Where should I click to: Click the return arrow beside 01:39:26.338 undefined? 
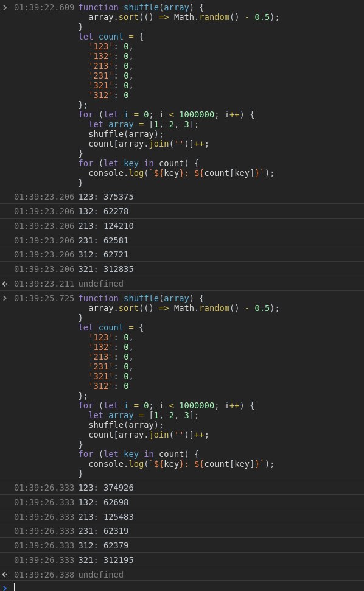click(x=4, y=575)
